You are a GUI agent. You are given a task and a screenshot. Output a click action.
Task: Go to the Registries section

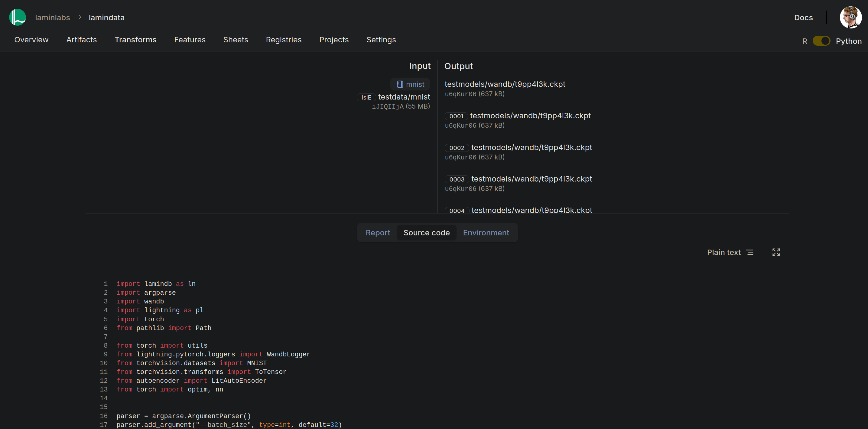point(283,40)
